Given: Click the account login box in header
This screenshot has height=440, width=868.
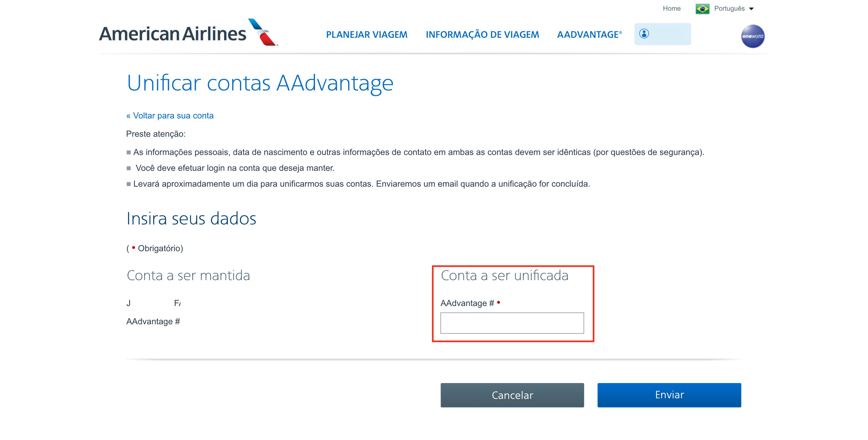Looking at the screenshot, I should pos(662,34).
